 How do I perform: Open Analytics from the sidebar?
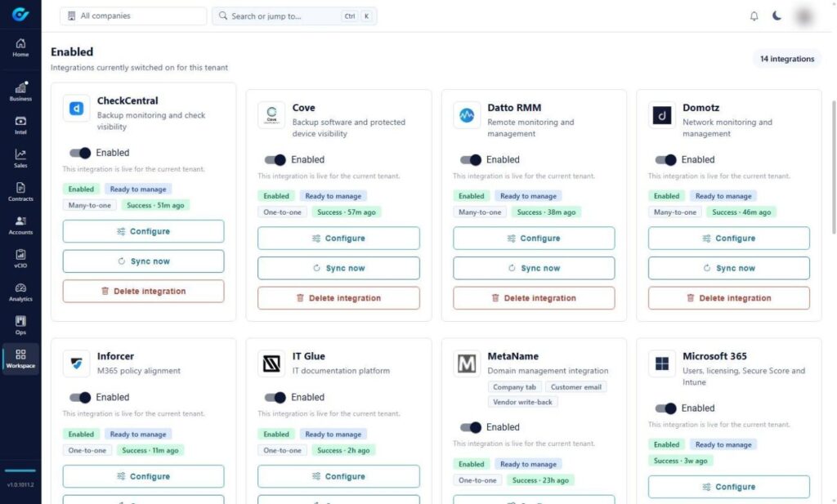20,292
